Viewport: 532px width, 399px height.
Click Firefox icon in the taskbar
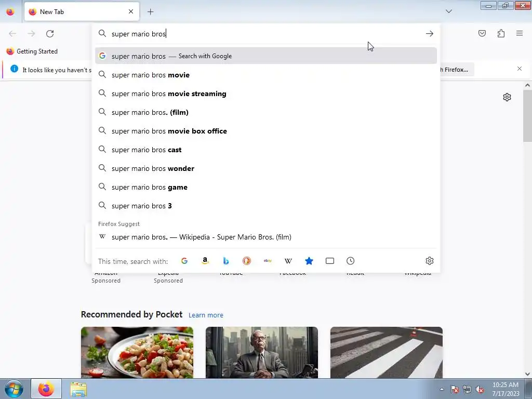pos(46,389)
